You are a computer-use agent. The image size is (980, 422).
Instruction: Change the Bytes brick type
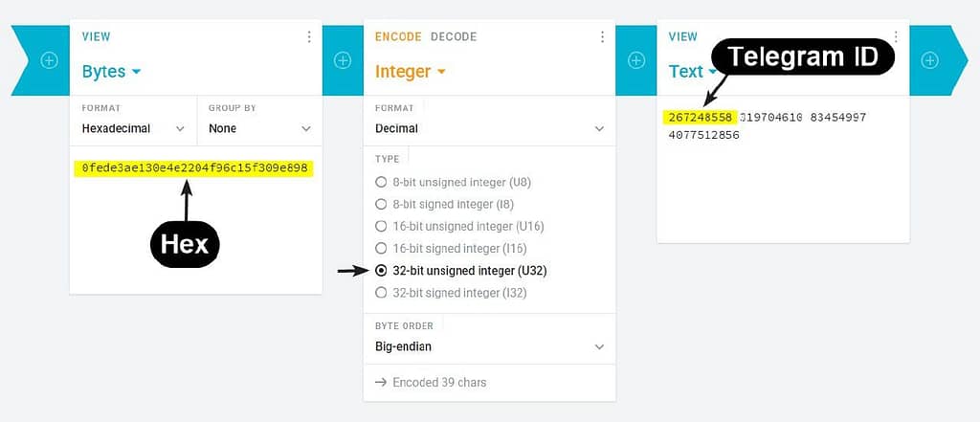click(x=112, y=72)
